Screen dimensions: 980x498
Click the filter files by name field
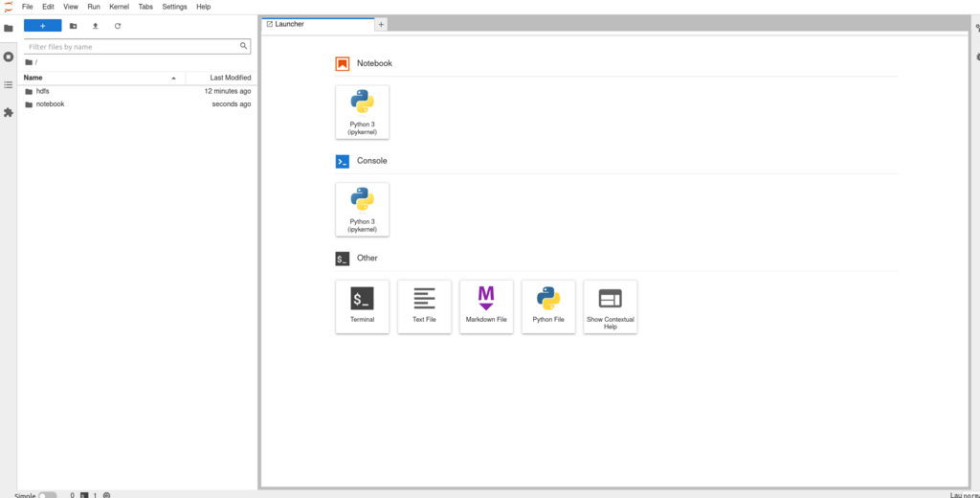coord(132,46)
